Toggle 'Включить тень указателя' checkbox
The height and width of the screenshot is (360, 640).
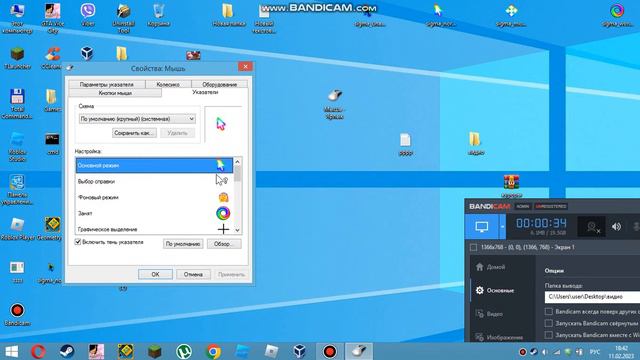click(x=78, y=242)
